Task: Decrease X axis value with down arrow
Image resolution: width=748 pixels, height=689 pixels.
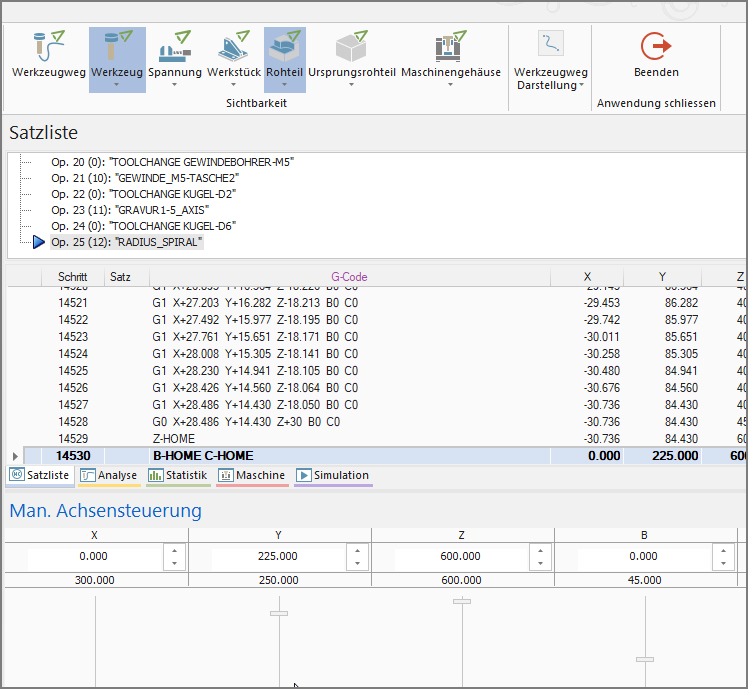Action: 175,564
